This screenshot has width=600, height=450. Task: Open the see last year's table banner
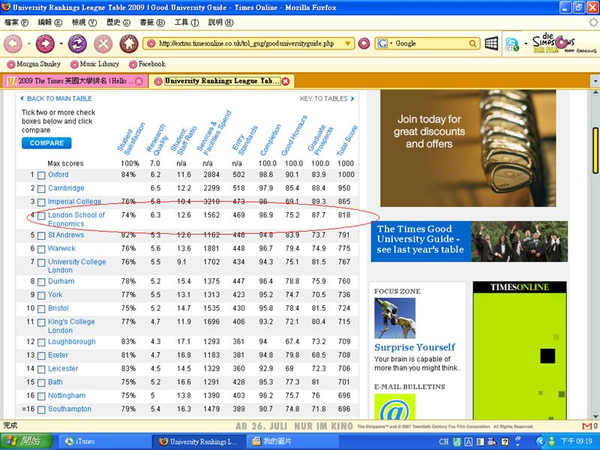[x=469, y=241]
